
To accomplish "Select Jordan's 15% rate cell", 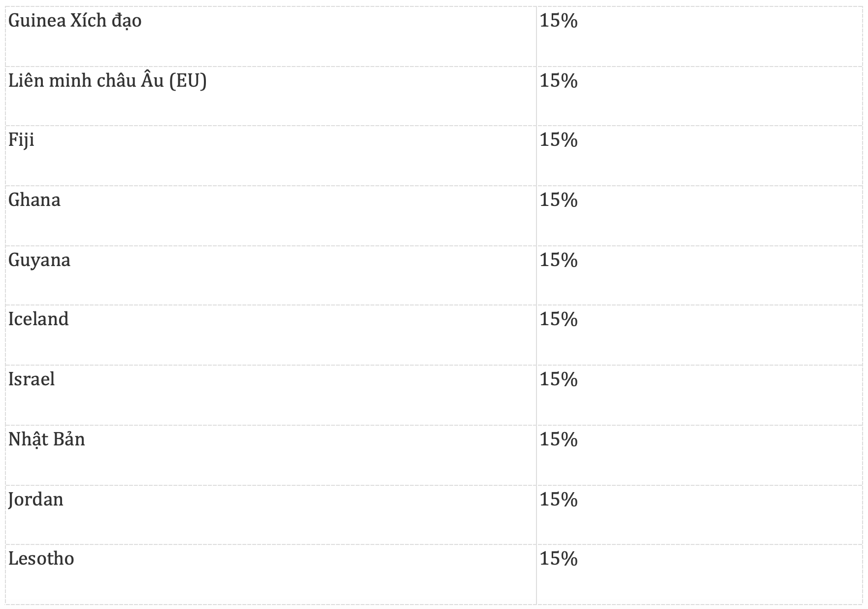I will [x=559, y=500].
